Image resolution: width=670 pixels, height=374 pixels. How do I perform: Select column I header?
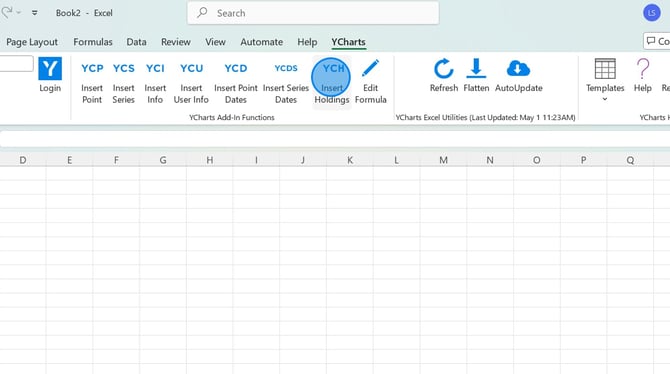[x=256, y=160]
